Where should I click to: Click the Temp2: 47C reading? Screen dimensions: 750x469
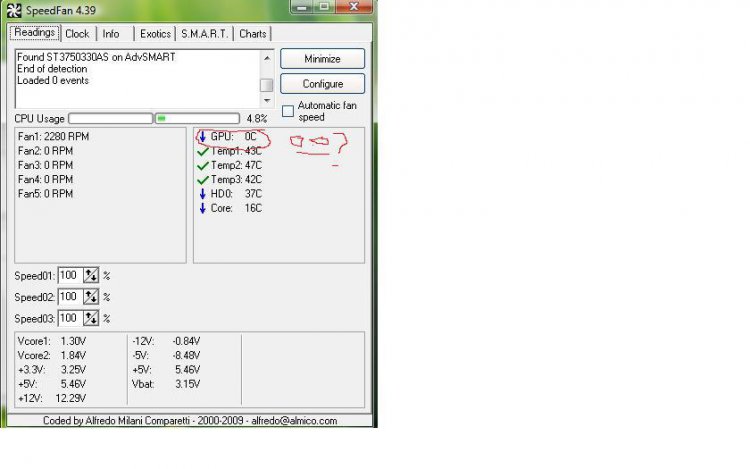pyautogui.click(x=236, y=165)
